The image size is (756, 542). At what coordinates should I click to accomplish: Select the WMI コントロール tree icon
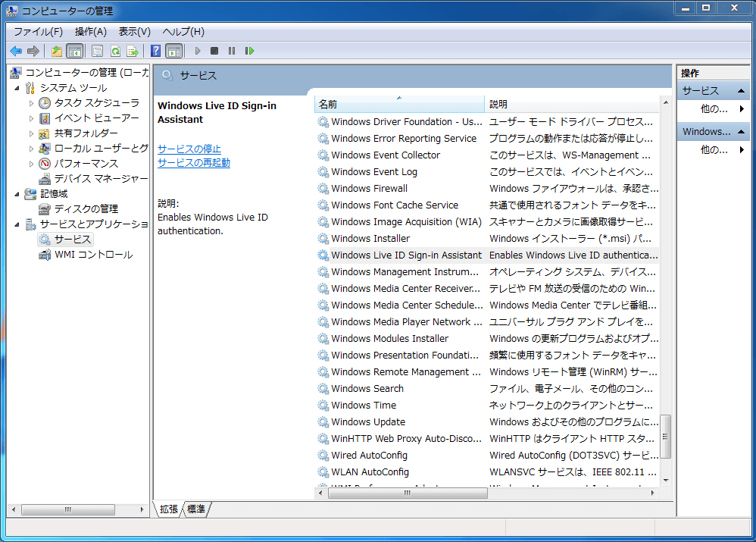click(x=45, y=255)
